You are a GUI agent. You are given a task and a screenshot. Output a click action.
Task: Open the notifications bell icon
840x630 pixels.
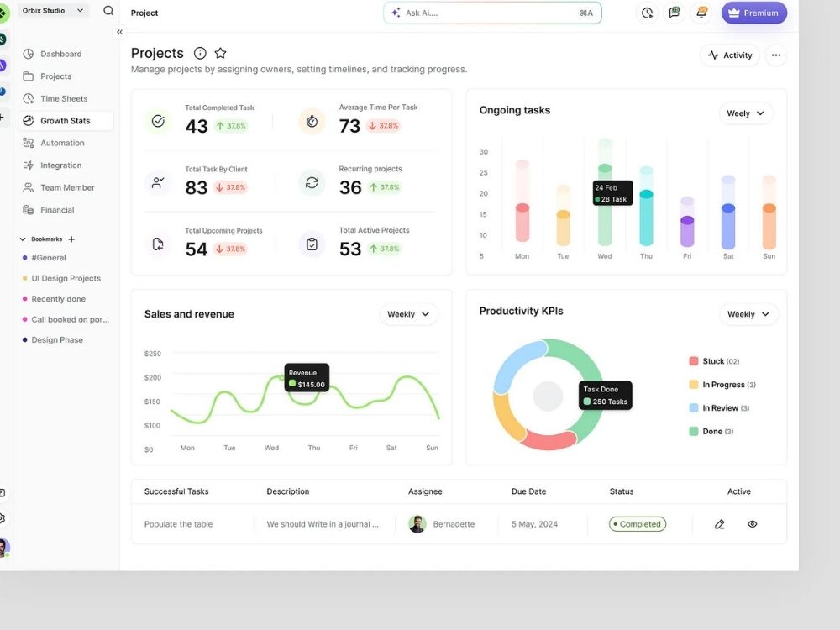701,13
